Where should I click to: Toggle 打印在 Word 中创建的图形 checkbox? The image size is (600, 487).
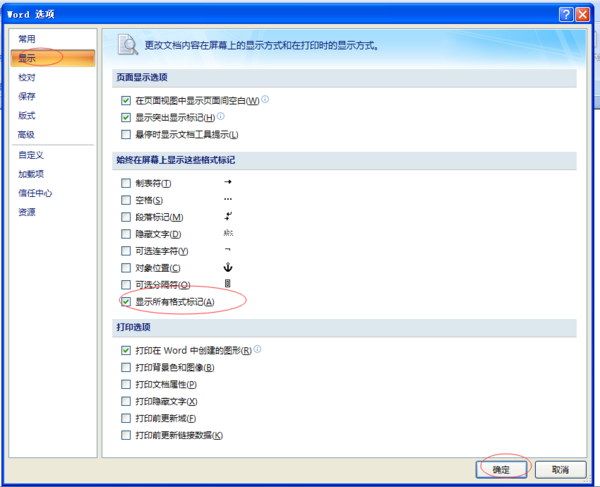pyautogui.click(x=126, y=350)
